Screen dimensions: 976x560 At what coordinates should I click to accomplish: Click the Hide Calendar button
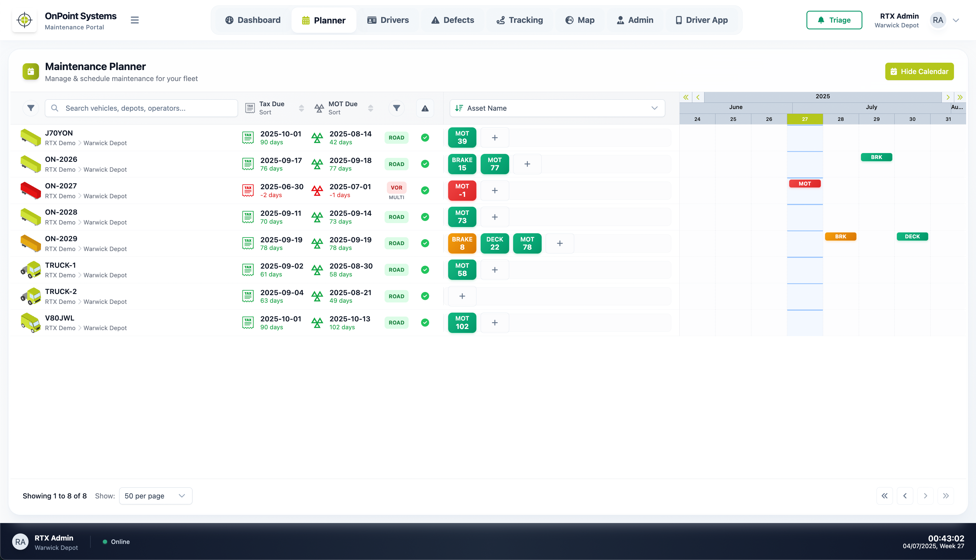tap(919, 71)
